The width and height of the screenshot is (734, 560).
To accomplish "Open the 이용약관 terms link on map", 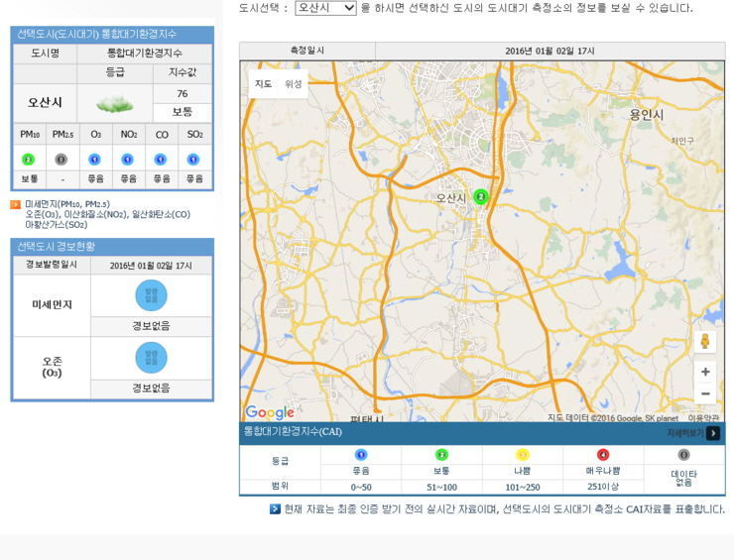I will (703, 418).
